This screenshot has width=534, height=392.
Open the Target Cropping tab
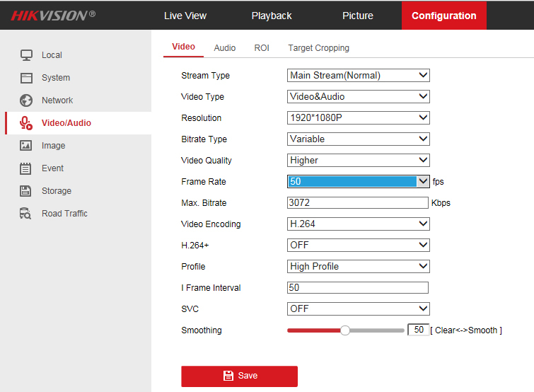318,48
